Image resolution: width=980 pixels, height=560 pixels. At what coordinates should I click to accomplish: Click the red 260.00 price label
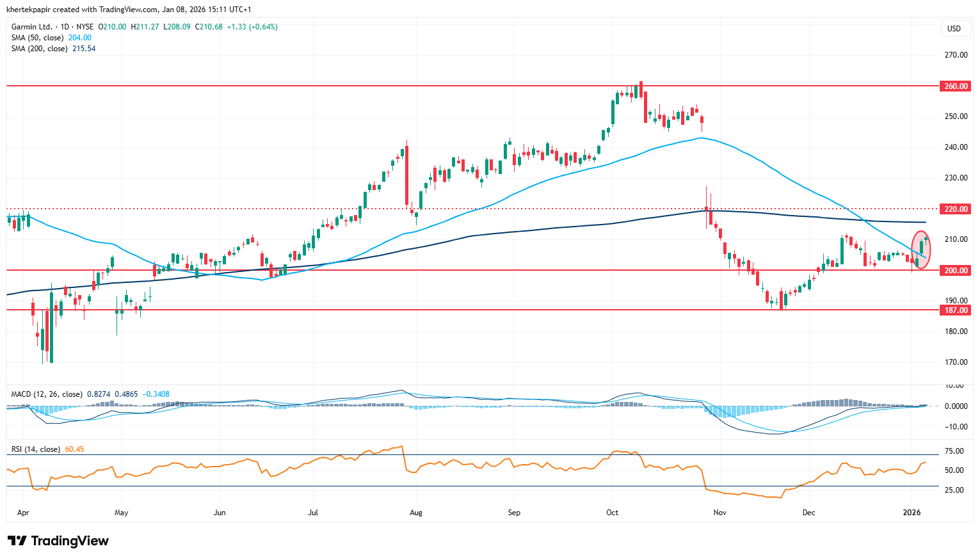click(956, 86)
